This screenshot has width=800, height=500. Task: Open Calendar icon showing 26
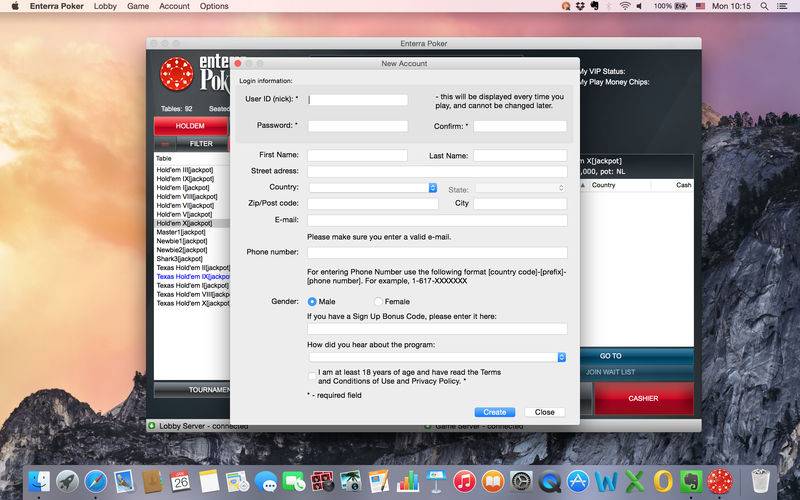pos(181,481)
